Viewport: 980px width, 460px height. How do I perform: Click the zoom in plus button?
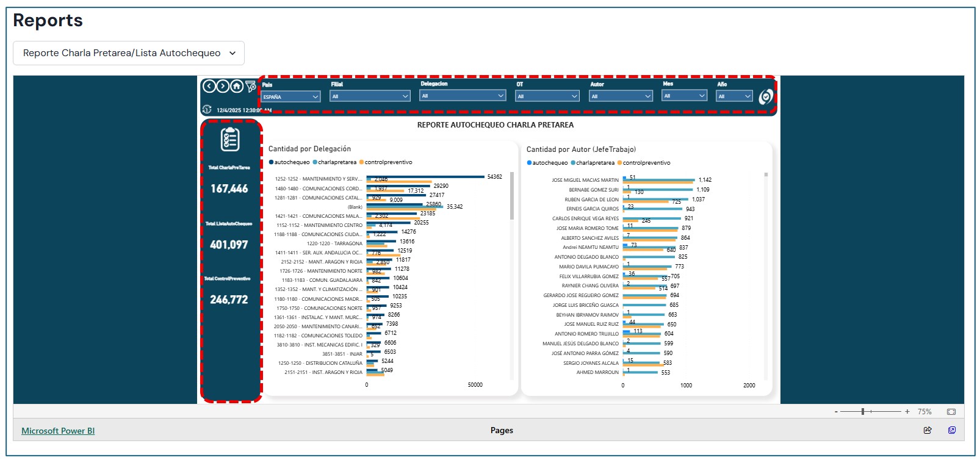tap(907, 412)
